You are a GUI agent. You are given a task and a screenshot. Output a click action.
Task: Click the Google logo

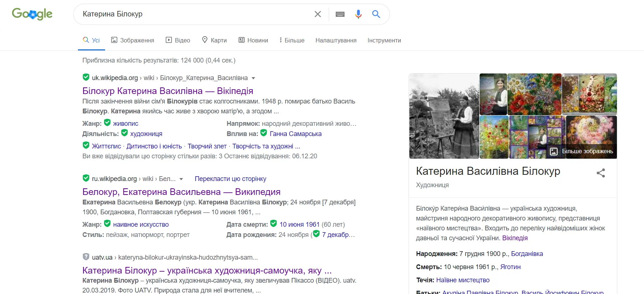[x=32, y=14]
